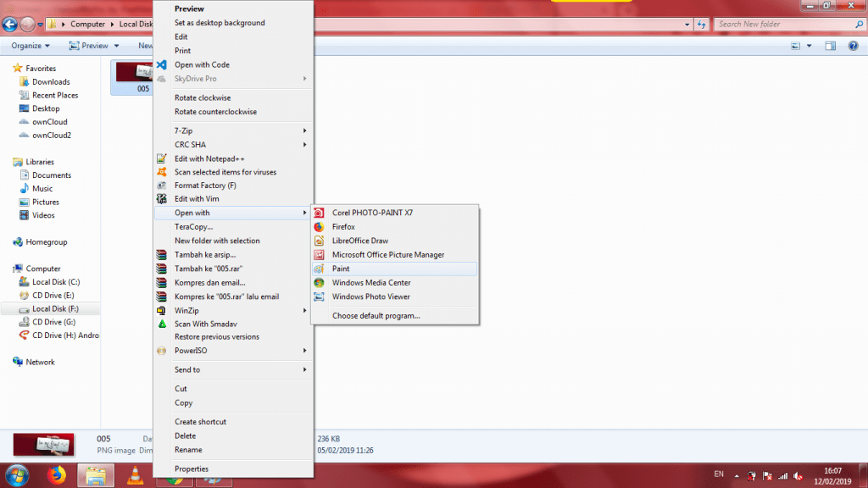
Task: Click the Vim icon next to Edit with Vim
Action: click(161, 198)
